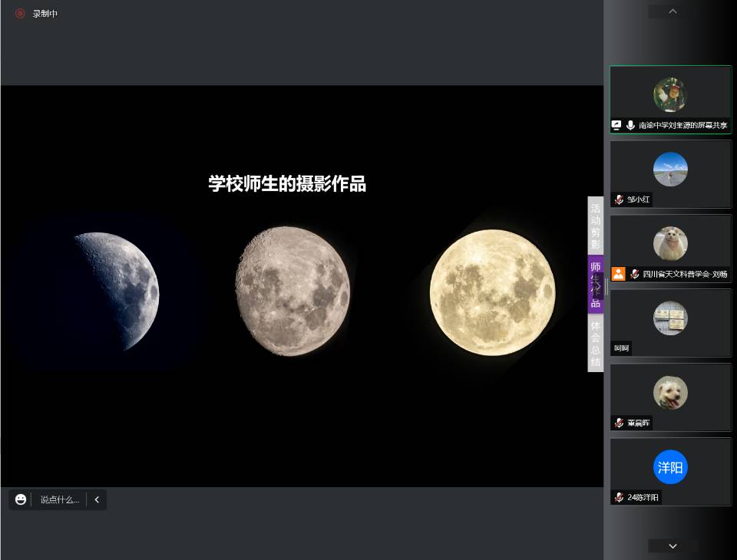Viewport: 737px width, 560px height.
Task: Click the presenter's profile avatar
Action: [x=670, y=94]
